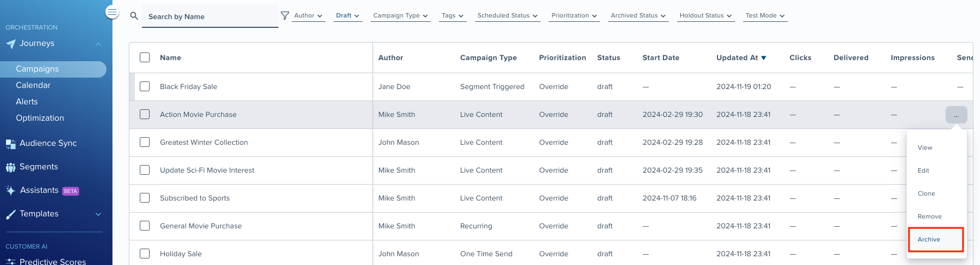Image resolution: width=980 pixels, height=265 pixels.
Task: Open Segments people icon in sidebar
Action: coord(11,167)
